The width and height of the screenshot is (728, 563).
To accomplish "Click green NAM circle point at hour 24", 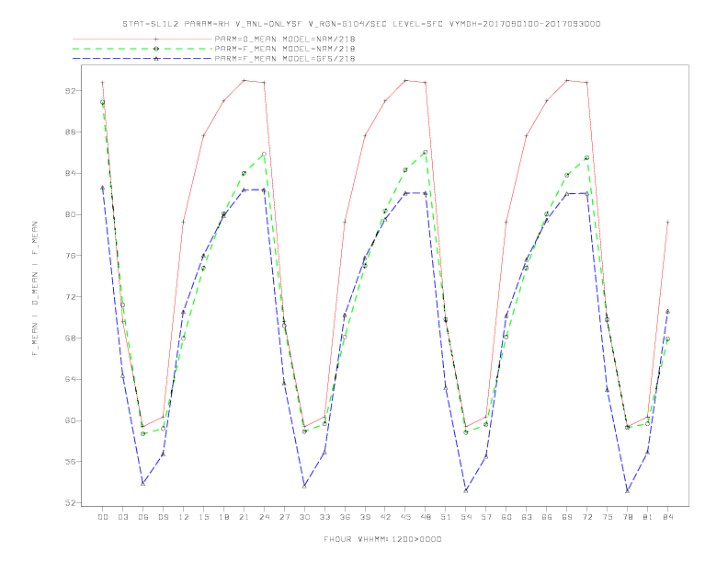I will pyautogui.click(x=264, y=154).
